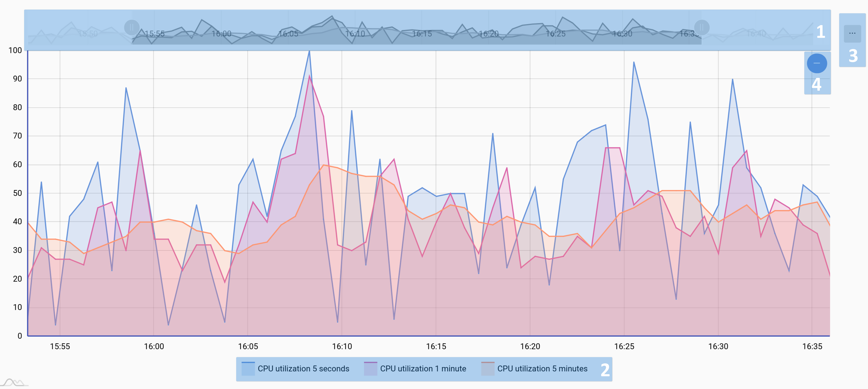
Task: Click the amCharts logo at bottom left
Action: point(14,383)
